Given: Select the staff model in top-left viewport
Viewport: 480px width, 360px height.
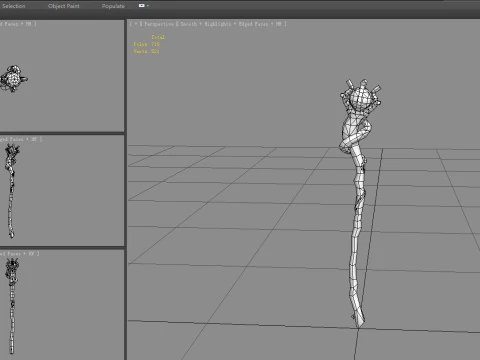Looking at the screenshot, I should tap(13, 78).
